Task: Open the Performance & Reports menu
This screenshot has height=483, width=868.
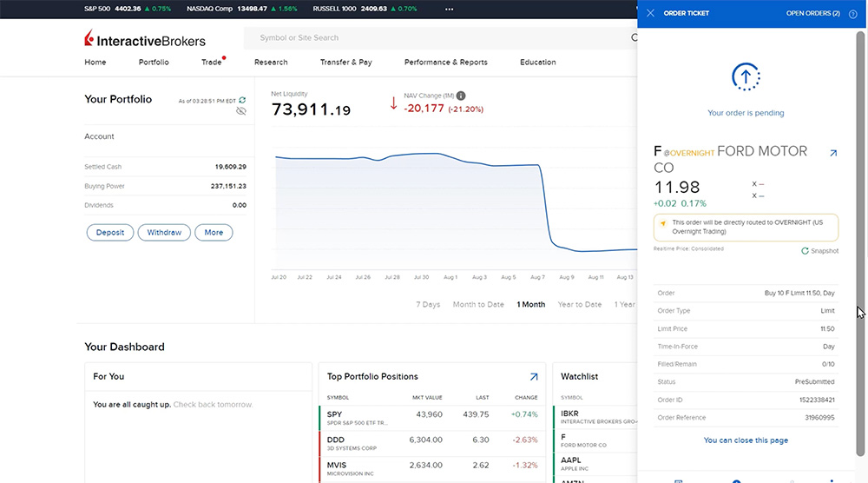Action: pos(445,63)
